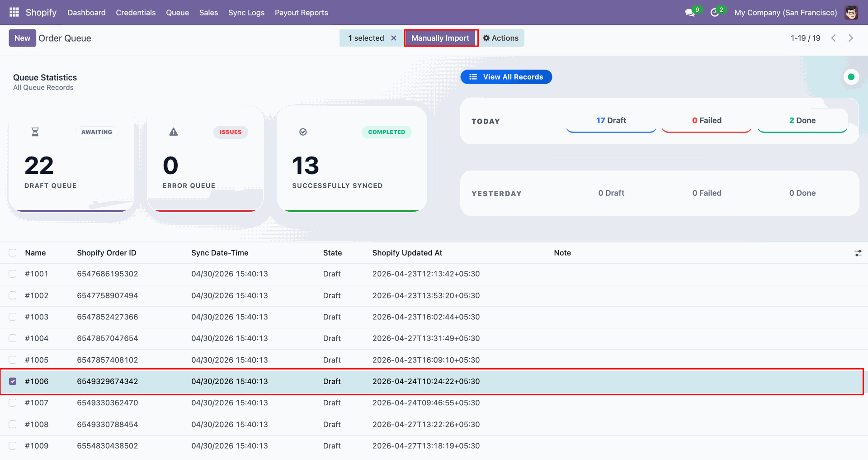Click the hourglass icon on Draft Queue card
This screenshot has height=460, width=868.
pos(35,132)
